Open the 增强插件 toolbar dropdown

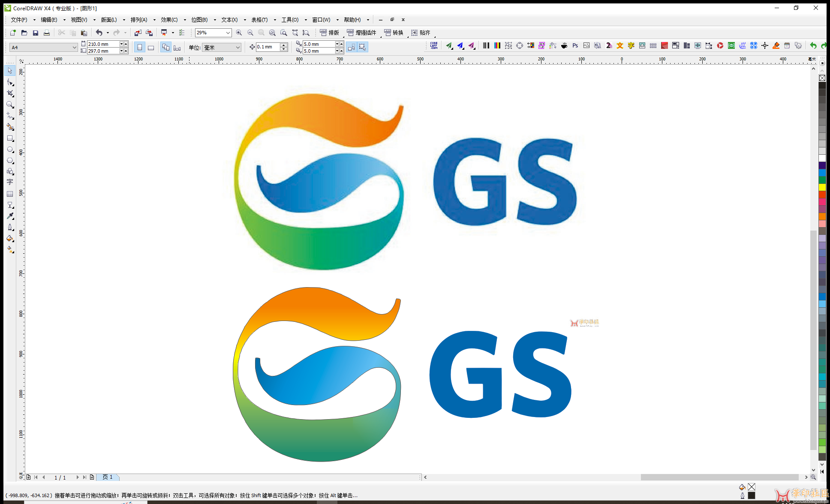[x=362, y=33]
